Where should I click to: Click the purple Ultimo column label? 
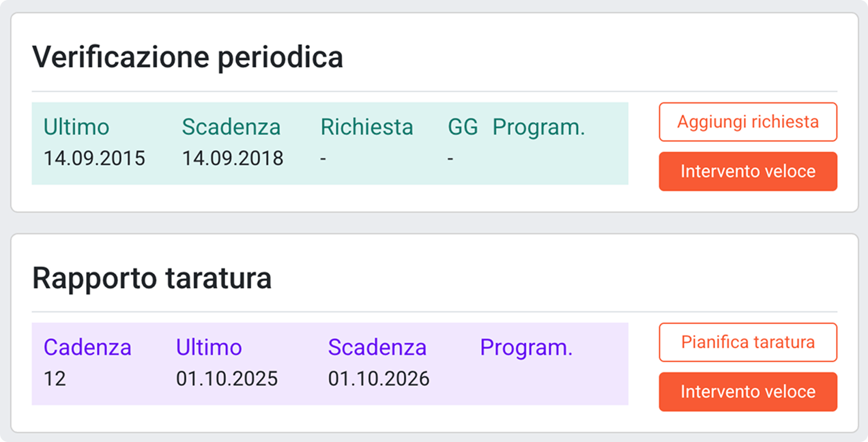coord(209,348)
